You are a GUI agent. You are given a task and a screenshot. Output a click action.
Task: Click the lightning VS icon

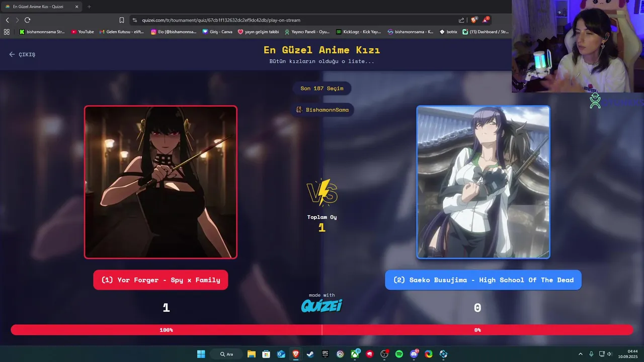point(322,192)
